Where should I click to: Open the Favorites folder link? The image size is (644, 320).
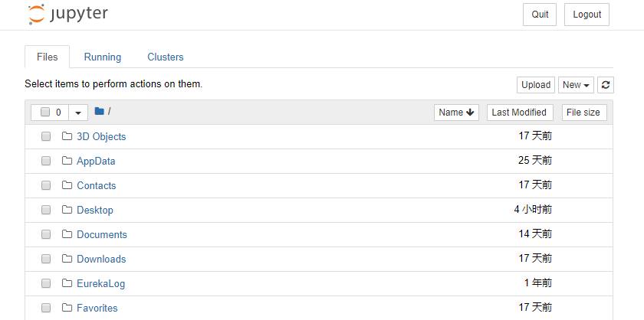coord(97,308)
